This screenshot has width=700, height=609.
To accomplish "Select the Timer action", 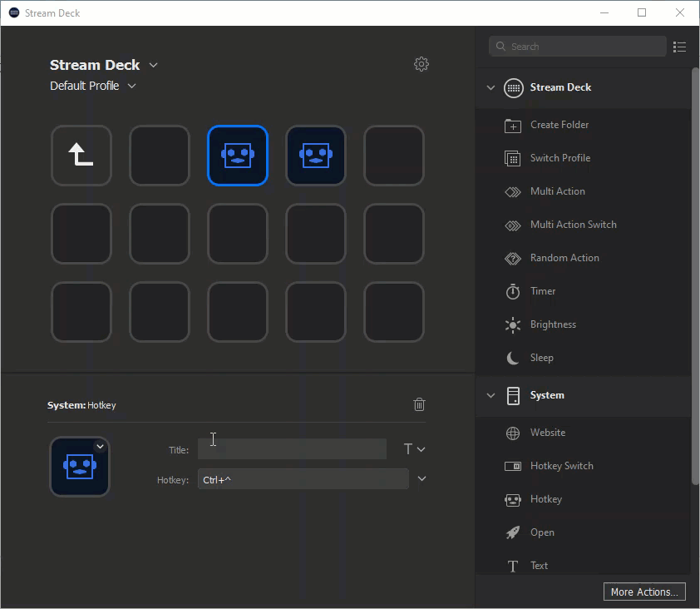I will (x=543, y=291).
